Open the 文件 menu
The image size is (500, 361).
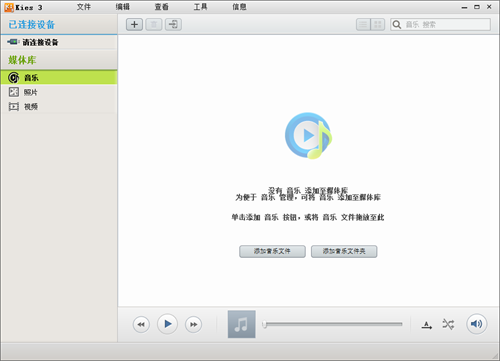point(84,7)
